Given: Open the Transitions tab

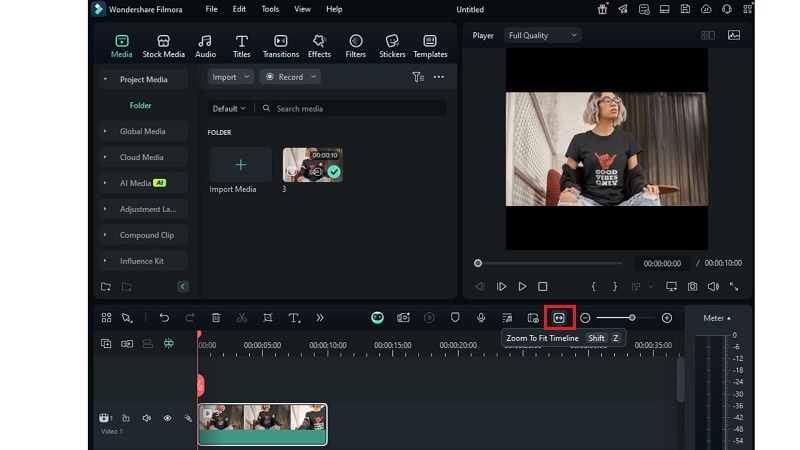Looking at the screenshot, I should tap(281, 46).
